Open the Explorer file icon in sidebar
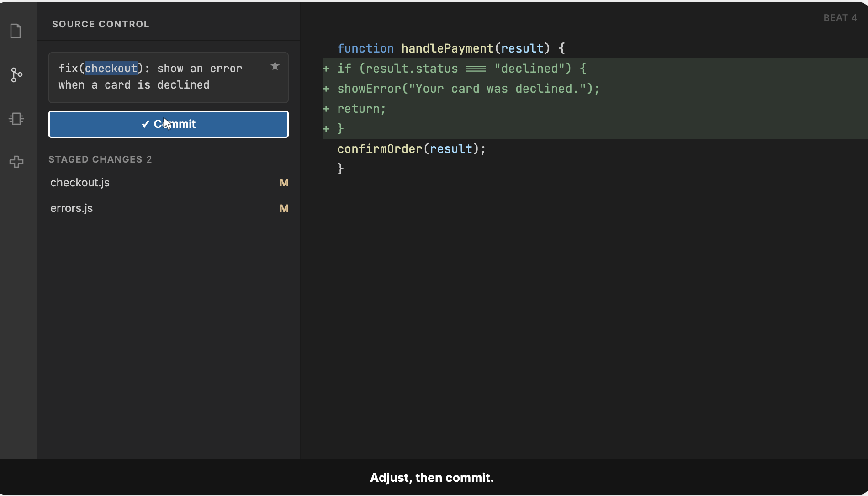The height and width of the screenshot is (496, 868). coord(16,31)
